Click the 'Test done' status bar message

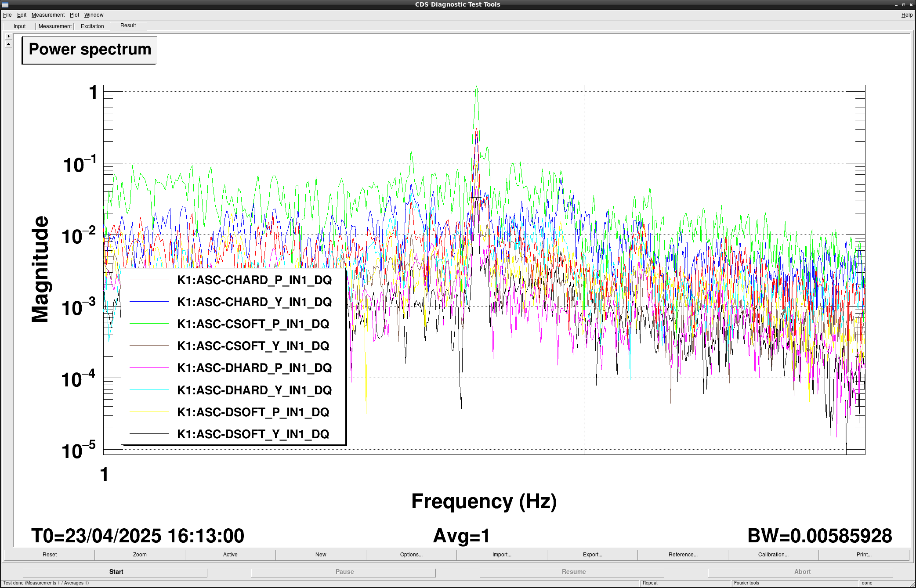[x=46, y=583]
